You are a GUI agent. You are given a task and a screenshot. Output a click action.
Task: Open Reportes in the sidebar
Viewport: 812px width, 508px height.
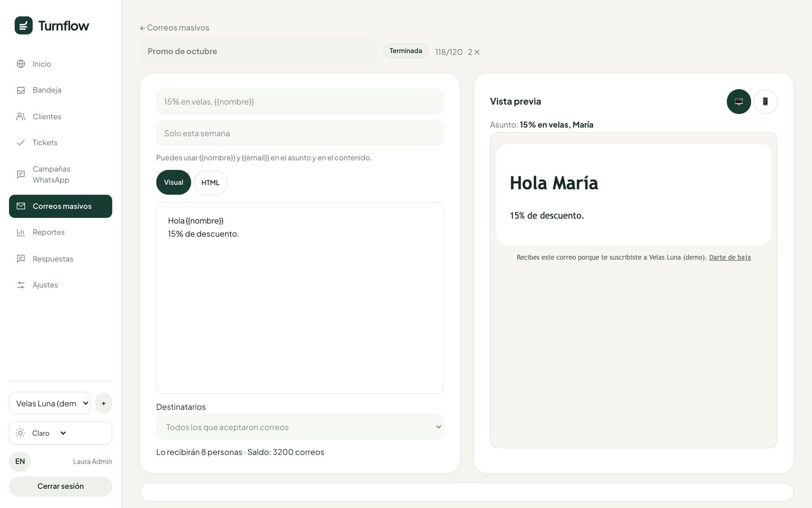pyautogui.click(x=61, y=232)
